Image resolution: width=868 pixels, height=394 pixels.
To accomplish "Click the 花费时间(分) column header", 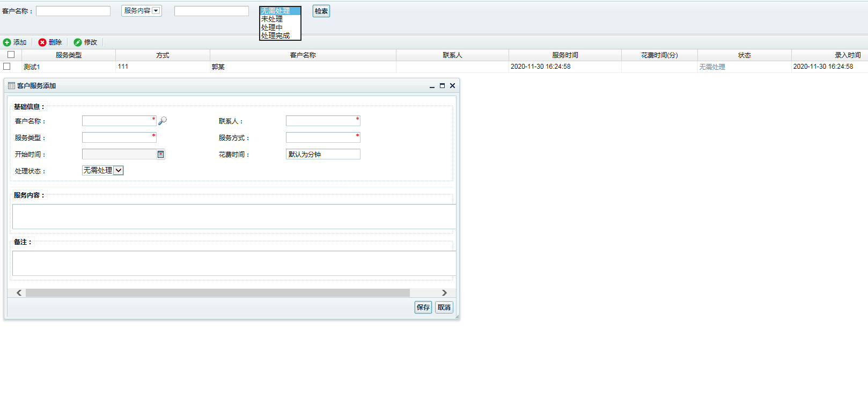I will [659, 55].
